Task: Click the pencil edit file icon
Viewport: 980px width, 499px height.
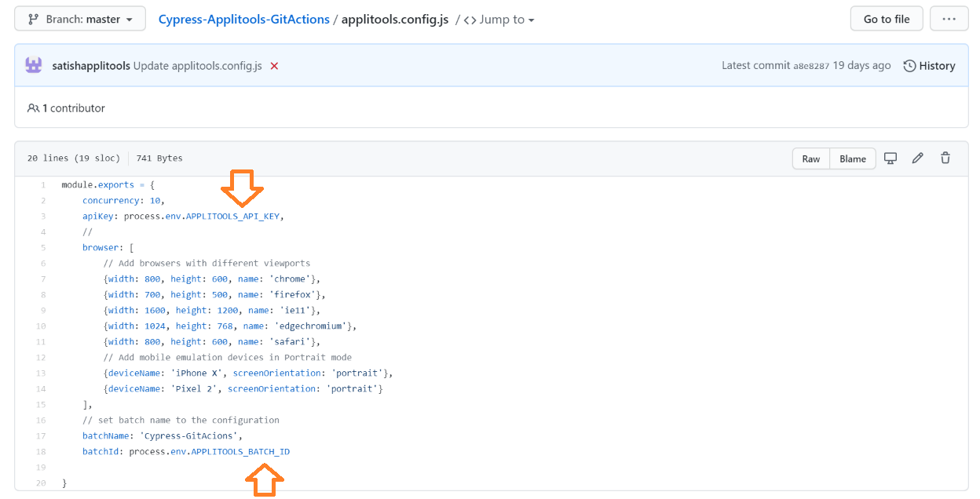Action: 917,158
